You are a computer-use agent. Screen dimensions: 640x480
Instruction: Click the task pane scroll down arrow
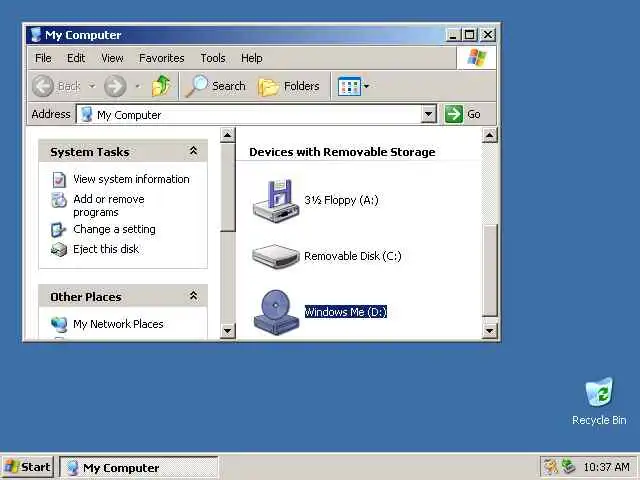[228, 330]
